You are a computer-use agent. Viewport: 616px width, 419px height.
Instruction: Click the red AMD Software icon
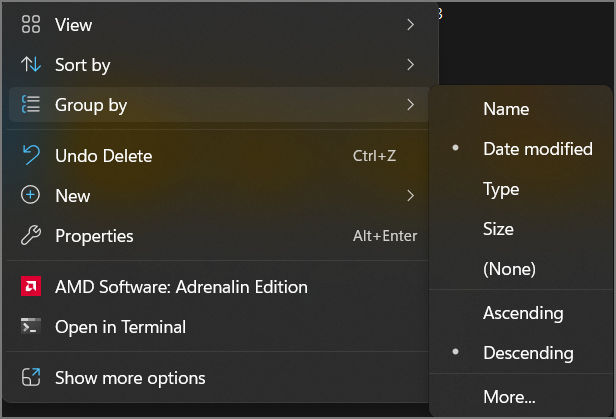tap(31, 287)
